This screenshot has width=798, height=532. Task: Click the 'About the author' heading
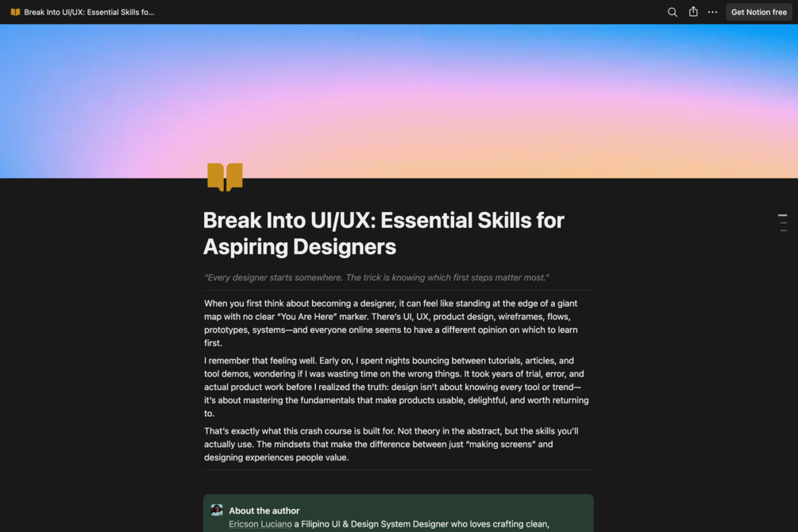[x=264, y=511]
